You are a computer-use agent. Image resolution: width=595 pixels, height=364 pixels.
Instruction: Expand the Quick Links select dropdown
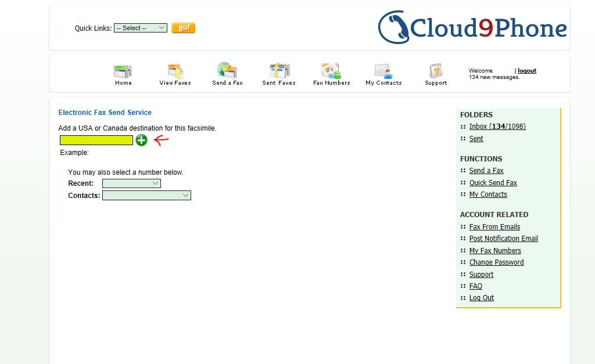pyautogui.click(x=141, y=28)
